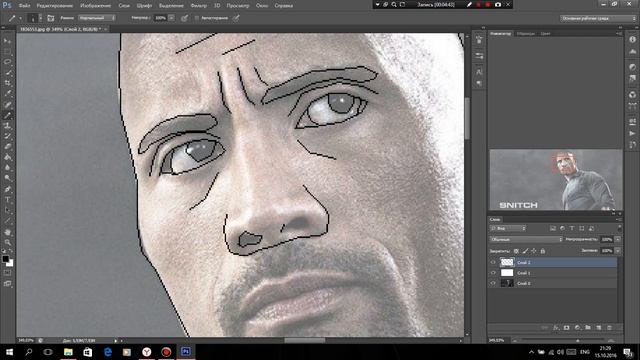Viewport: 640px width, 360px height.
Task: Adjust the Navigator zoom slider
Action: point(578,340)
